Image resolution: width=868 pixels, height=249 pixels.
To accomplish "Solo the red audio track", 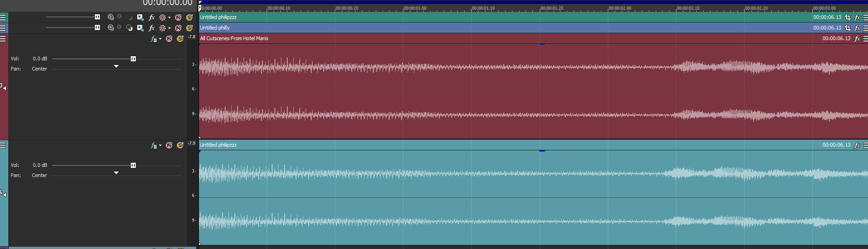I will [x=180, y=39].
